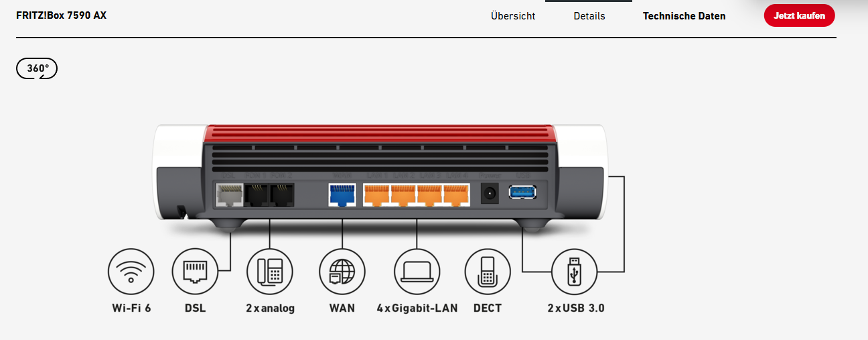Click the FRITZ!Box 7590 AX title
The image size is (868, 340).
(x=61, y=15)
